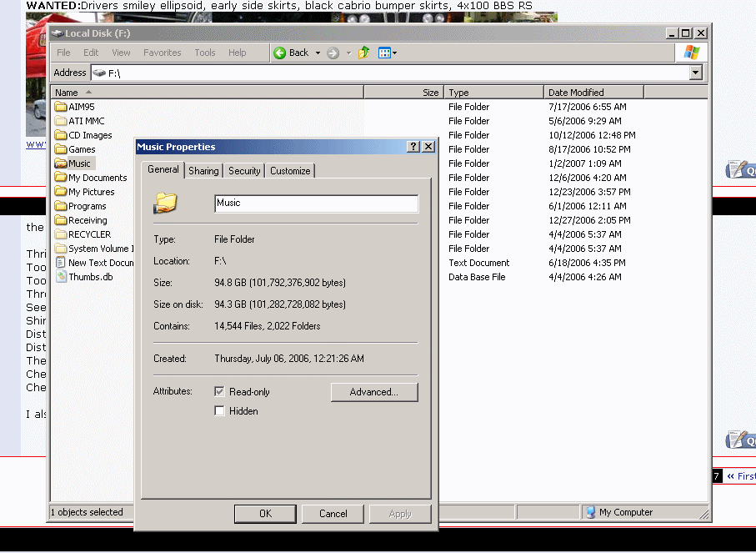The height and width of the screenshot is (553, 756).
Task: Click the Cancel button
Action: tap(333, 514)
